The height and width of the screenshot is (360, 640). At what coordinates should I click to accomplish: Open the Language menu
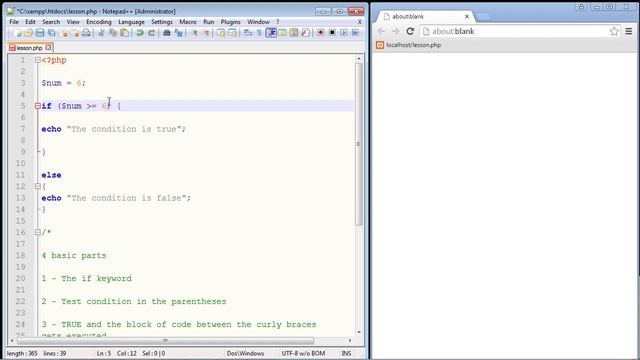click(131, 22)
